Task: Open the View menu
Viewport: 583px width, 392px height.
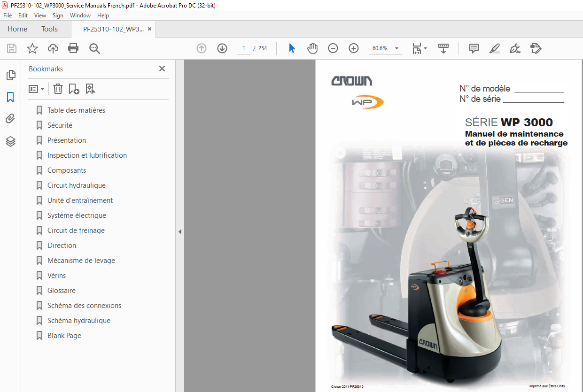Action: (40, 15)
